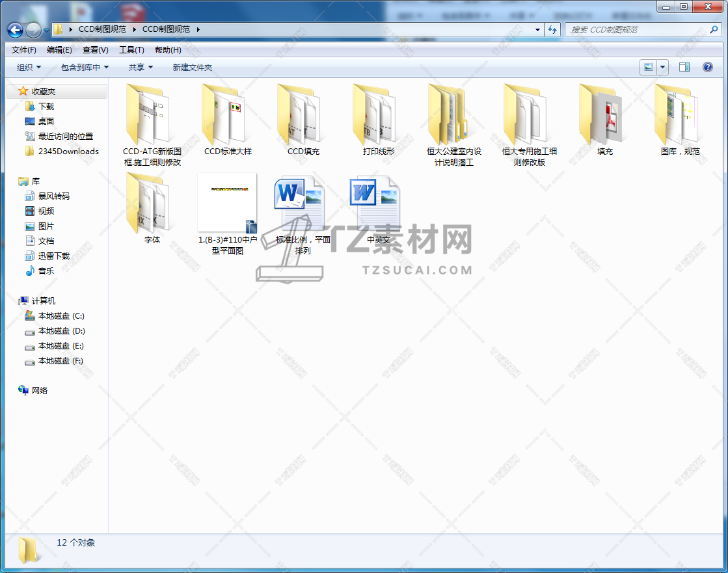
Task: Expand the 组织 dropdown
Action: (x=29, y=68)
